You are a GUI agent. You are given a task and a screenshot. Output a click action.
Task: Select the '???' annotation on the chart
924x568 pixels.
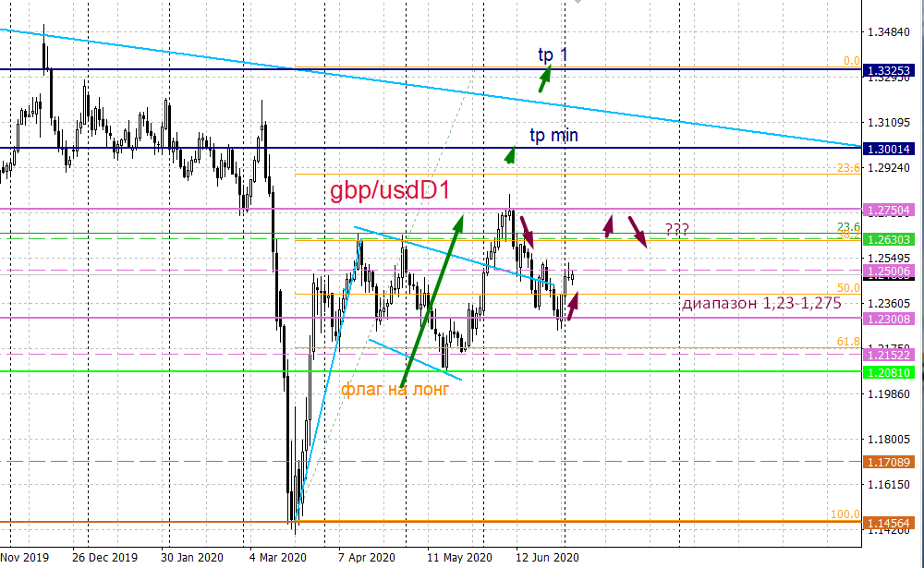(677, 230)
